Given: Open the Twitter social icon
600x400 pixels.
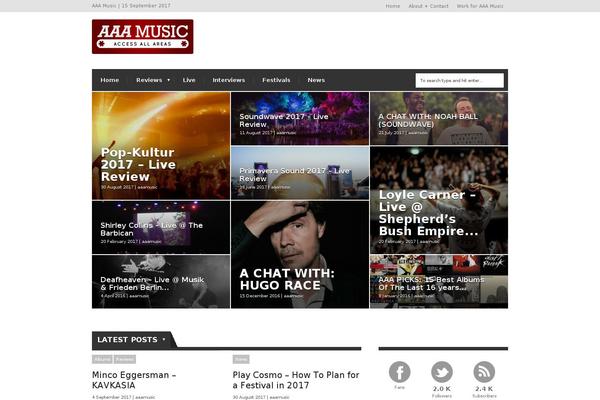Looking at the screenshot, I should 442,372.
